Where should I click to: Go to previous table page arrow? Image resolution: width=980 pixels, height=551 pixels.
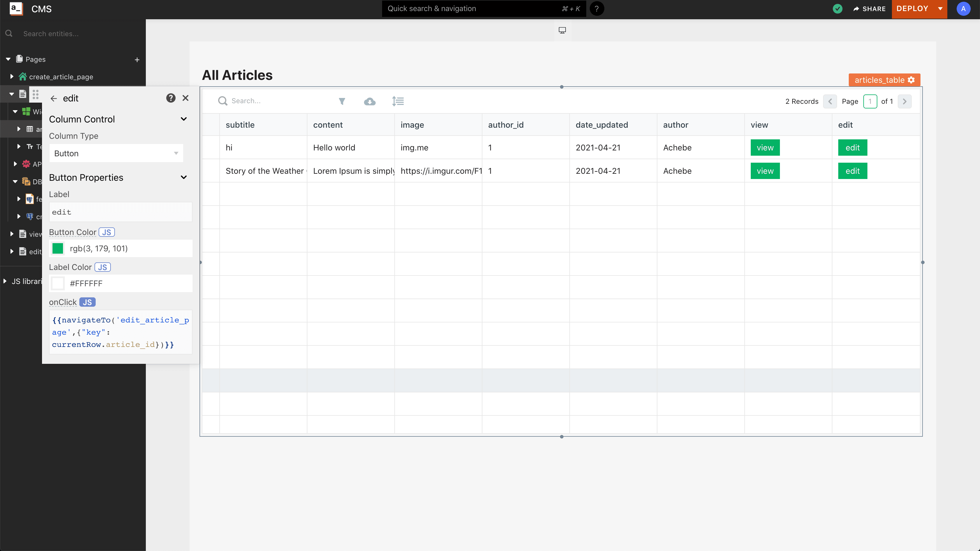coord(830,101)
